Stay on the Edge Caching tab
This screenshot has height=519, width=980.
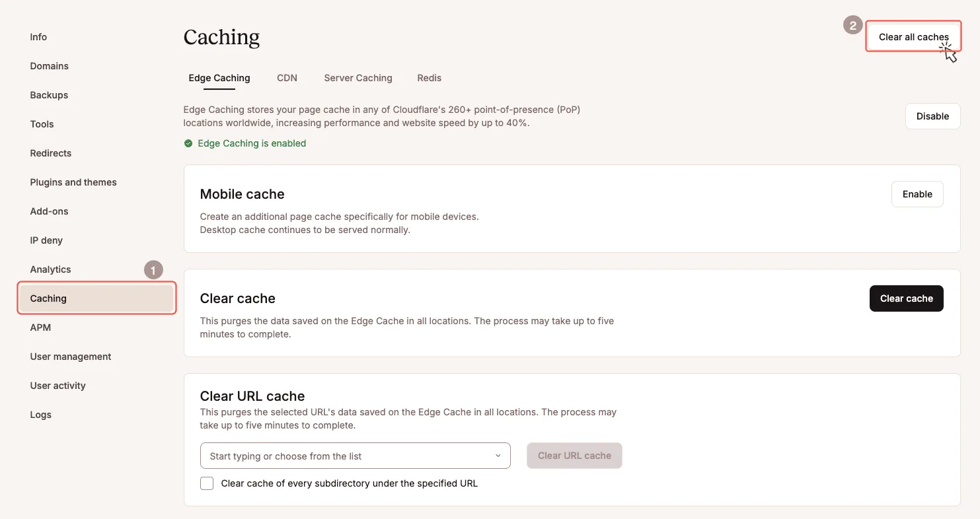(x=219, y=78)
